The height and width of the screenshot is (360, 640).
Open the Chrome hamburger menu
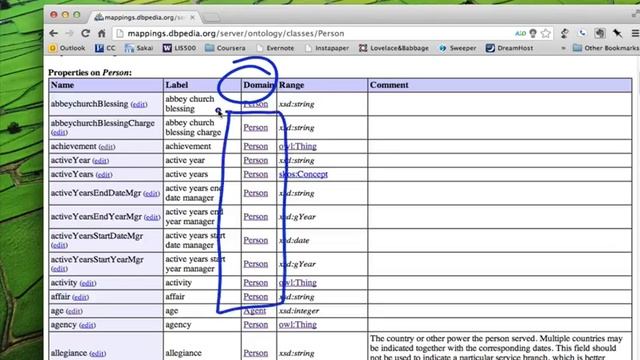click(635, 33)
